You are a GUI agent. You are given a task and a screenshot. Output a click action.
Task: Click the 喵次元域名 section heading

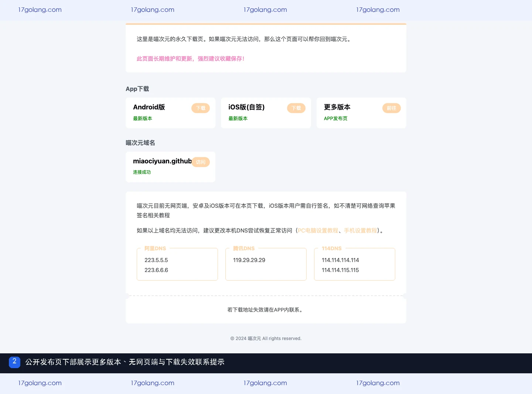[x=140, y=143]
